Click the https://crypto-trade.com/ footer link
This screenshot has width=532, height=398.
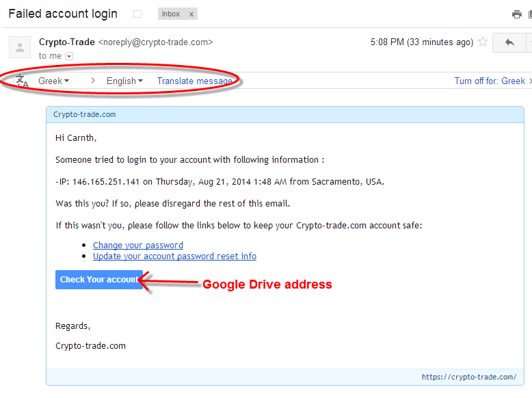(469, 377)
